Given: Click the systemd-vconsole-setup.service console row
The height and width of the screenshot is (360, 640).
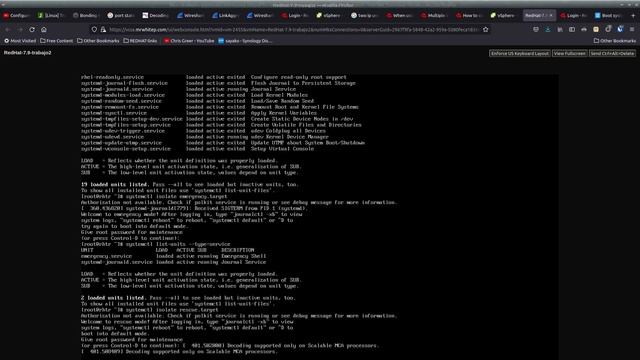Looking at the screenshot, I should tap(198, 149).
